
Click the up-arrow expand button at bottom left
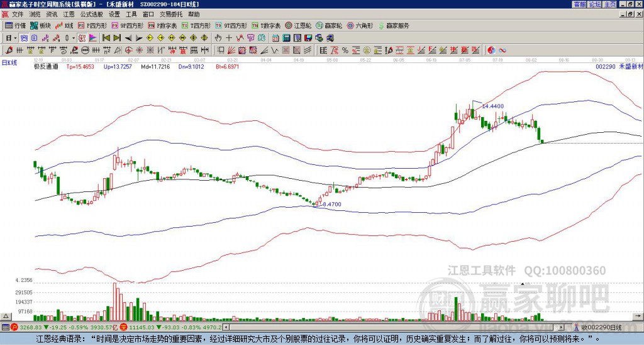(6, 316)
